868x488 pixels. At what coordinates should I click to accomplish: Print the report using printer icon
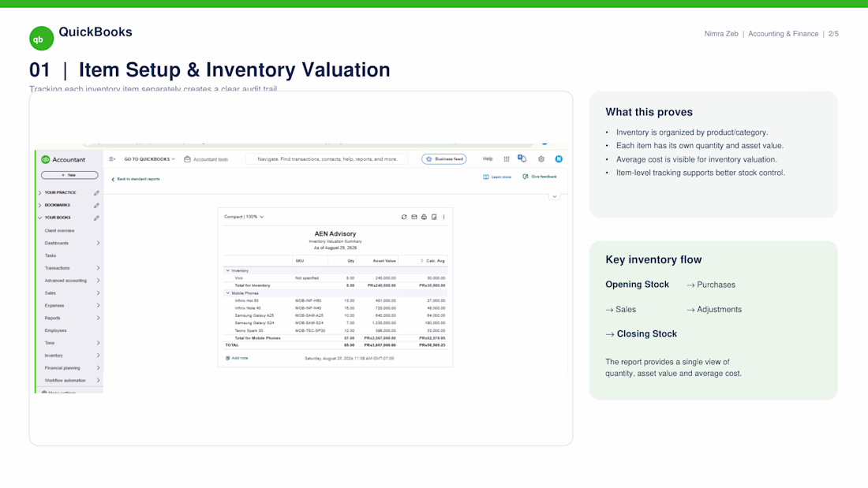[424, 217]
